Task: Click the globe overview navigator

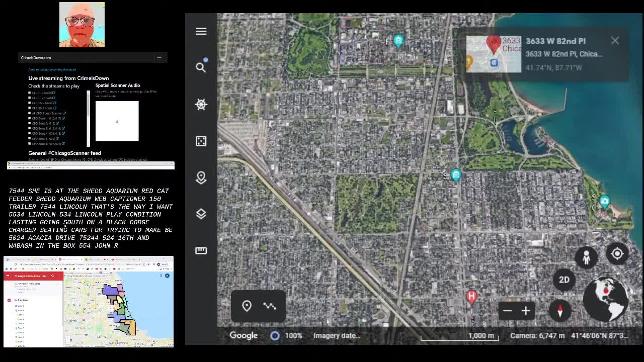Action: (605, 299)
